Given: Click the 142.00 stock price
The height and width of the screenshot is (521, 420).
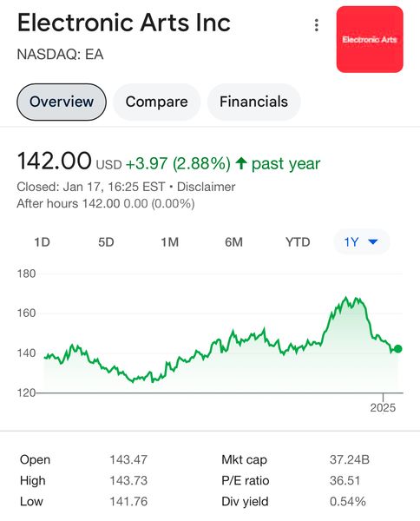Looking at the screenshot, I should (54, 161).
